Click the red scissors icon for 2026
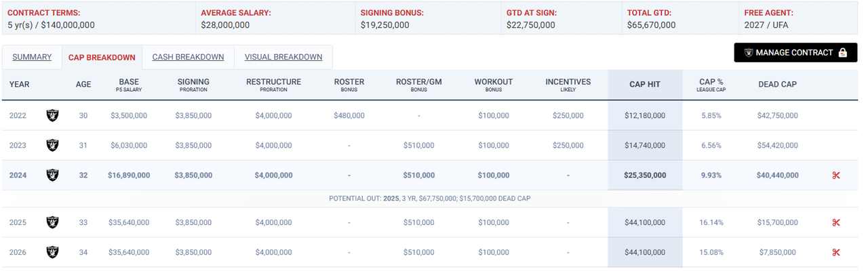The image size is (868, 271). point(835,253)
